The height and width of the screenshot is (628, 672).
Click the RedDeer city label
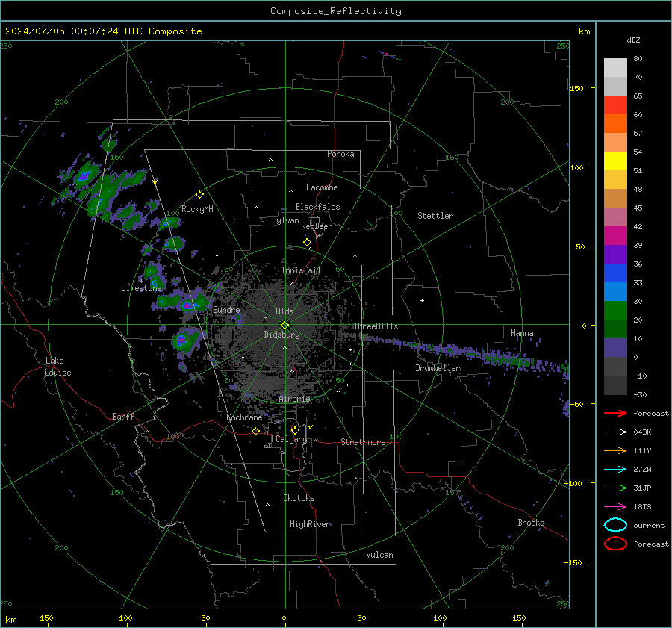[317, 226]
